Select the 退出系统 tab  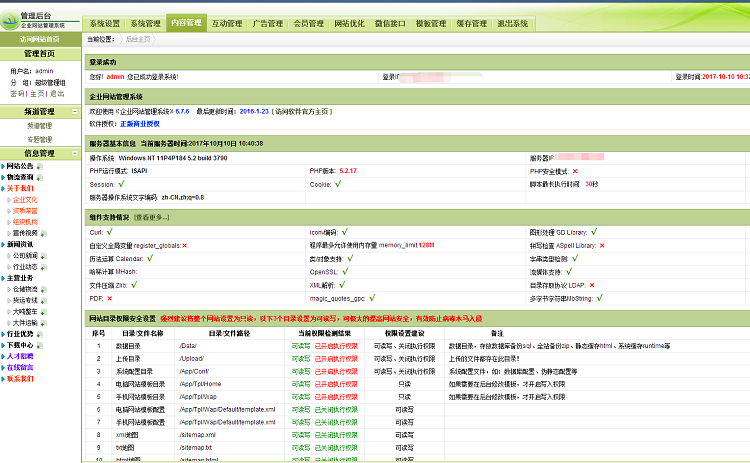[x=512, y=23]
